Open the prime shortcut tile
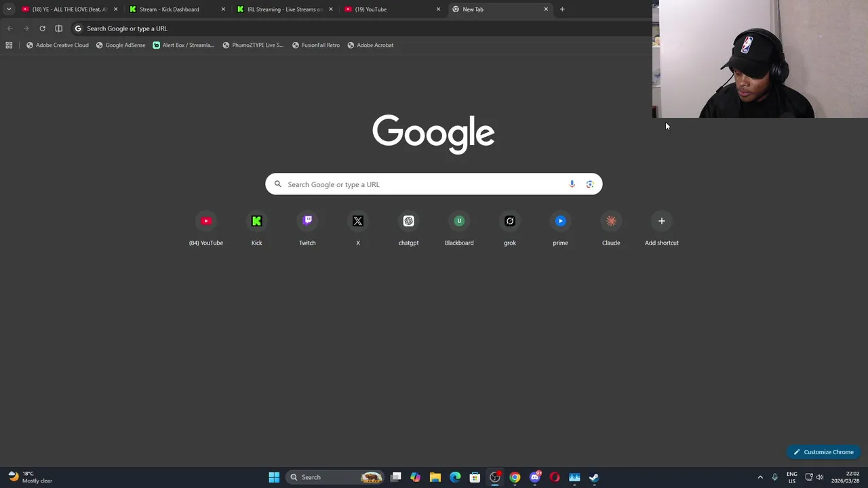The image size is (868, 488). tap(560, 229)
